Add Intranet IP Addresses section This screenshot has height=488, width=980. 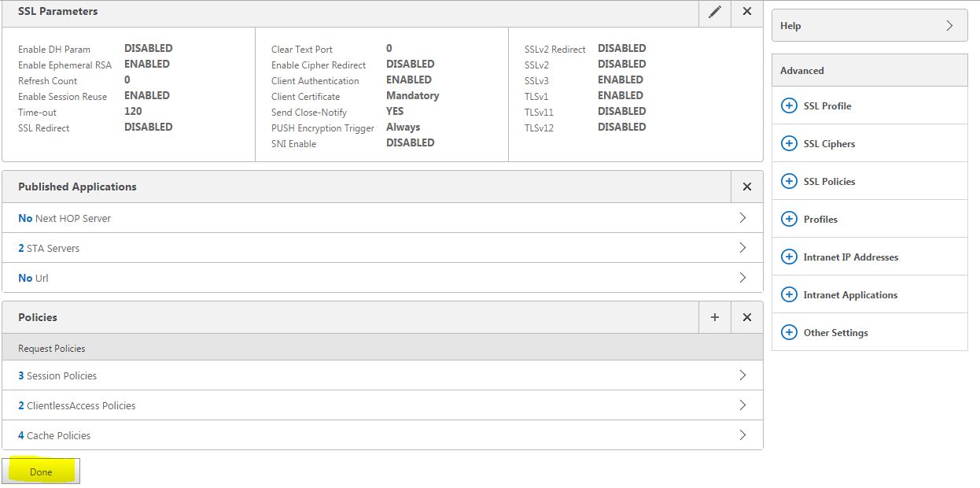789,257
